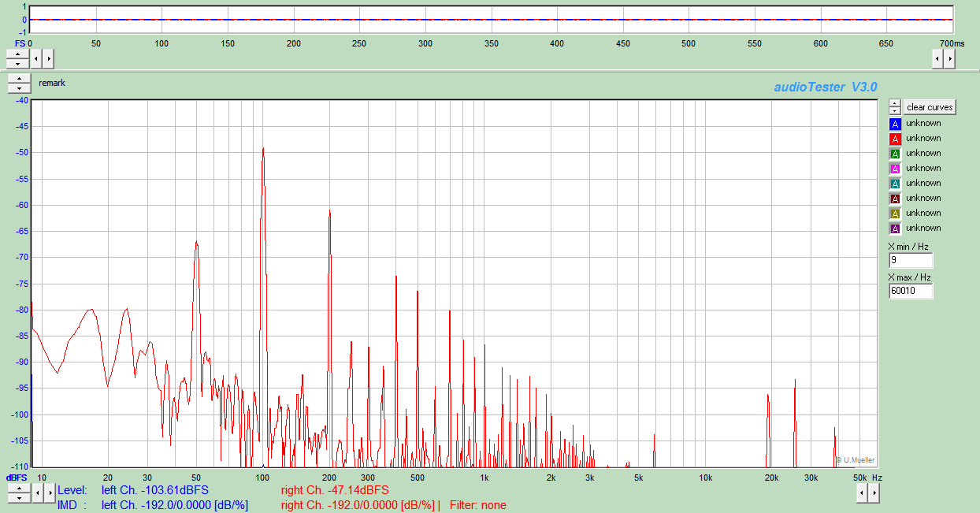Screen dimensions: 980x513
Task: Click unknown label beside blue curve icon
Action: (923, 124)
